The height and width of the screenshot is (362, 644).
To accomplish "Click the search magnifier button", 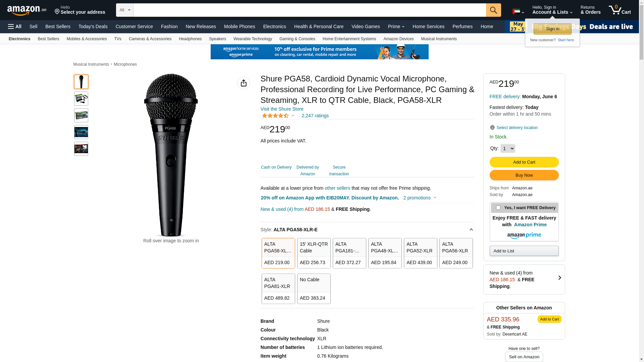I will [x=493, y=10].
